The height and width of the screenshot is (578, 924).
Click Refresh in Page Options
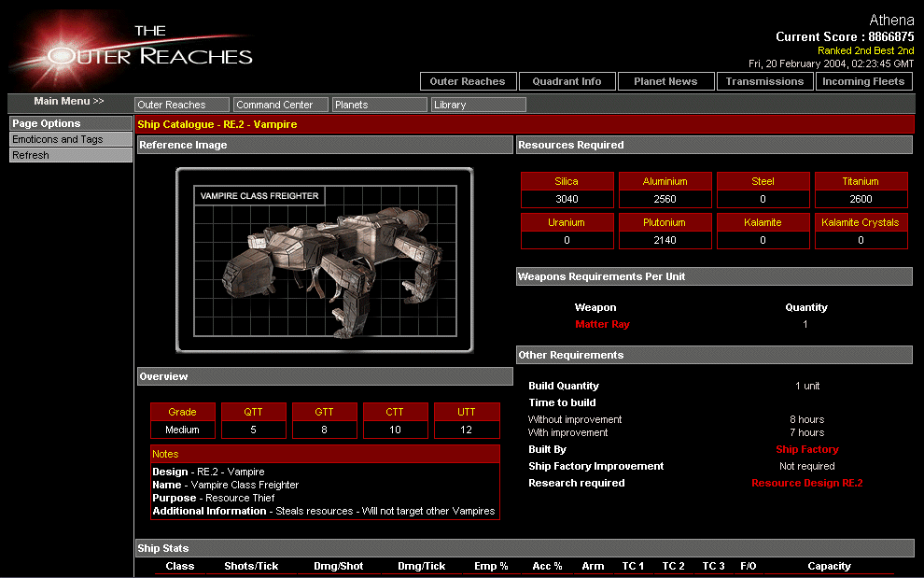coord(71,155)
